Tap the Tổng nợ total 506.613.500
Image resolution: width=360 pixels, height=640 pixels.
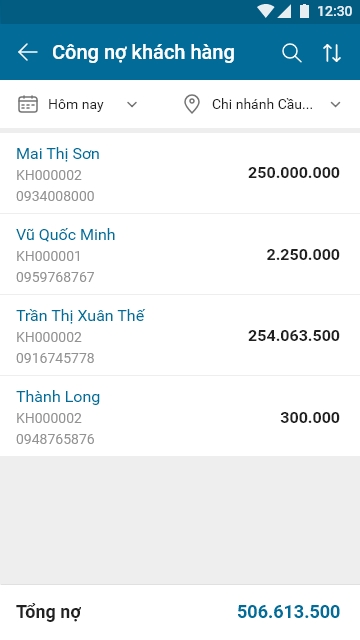pos(289,612)
